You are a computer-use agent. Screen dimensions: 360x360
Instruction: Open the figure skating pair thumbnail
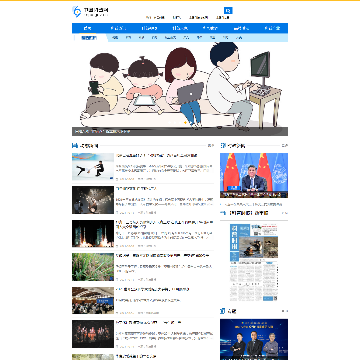click(x=93, y=166)
